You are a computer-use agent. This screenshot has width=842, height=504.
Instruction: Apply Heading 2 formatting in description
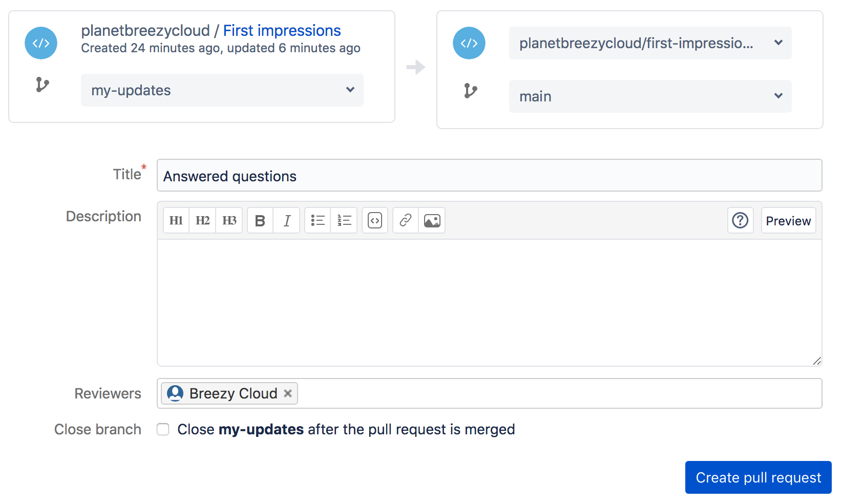click(x=202, y=220)
